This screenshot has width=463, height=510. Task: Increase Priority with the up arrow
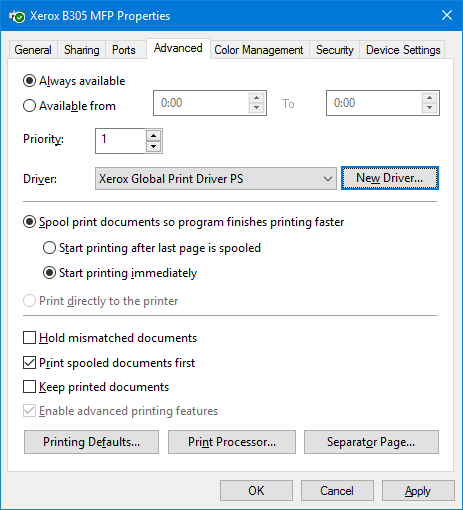tap(153, 136)
